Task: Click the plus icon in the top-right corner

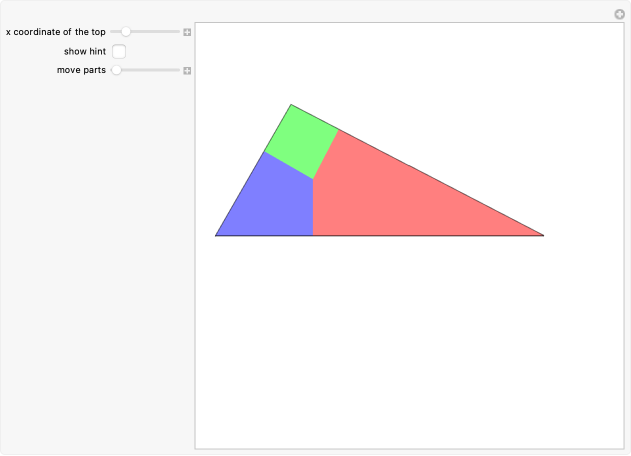Action: (619, 14)
